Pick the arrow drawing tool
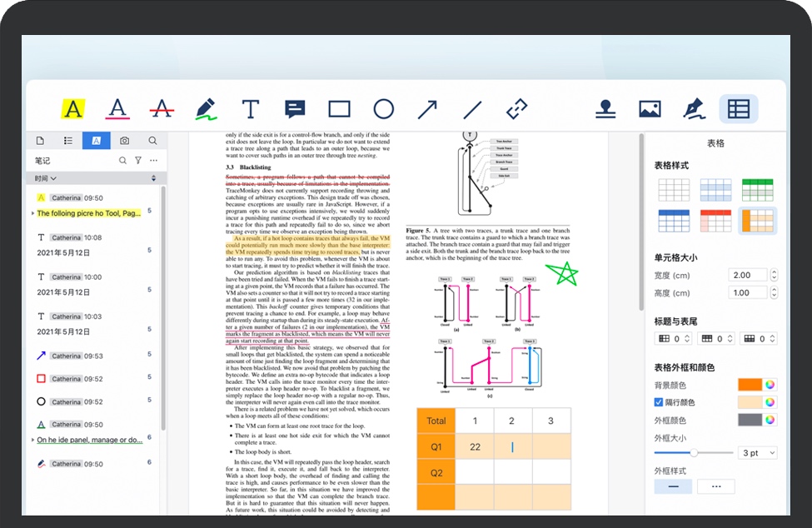The image size is (812, 528). point(427,108)
